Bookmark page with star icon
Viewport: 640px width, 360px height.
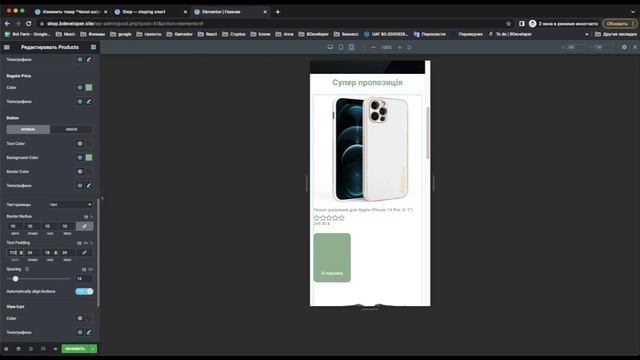pos(508,24)
